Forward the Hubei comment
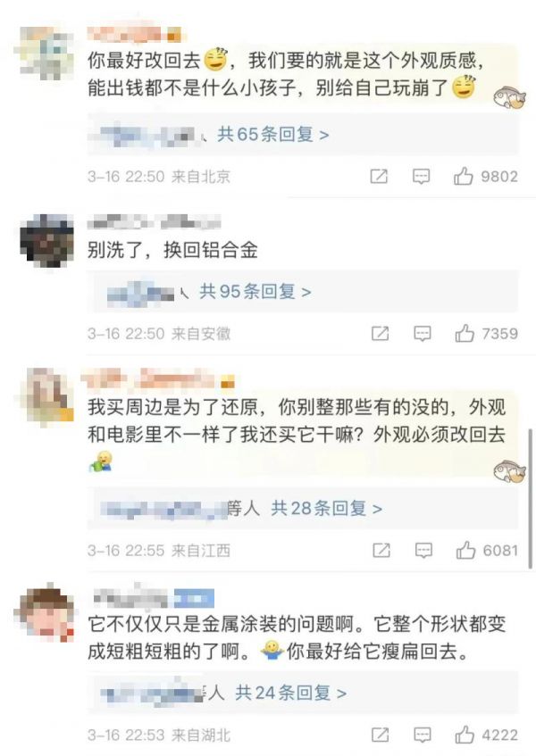 tap(381, 735)
